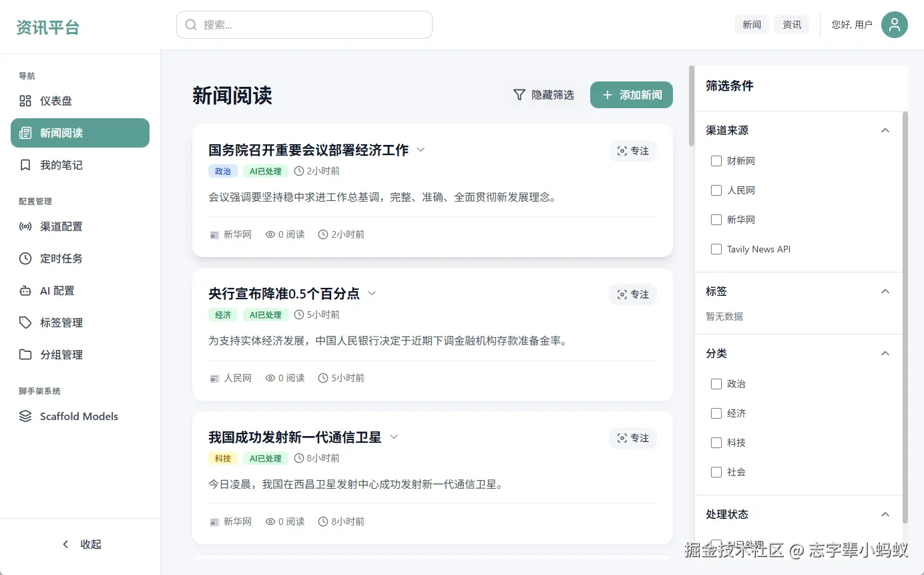
Task: Click the 资讯平台 logo text
Action: [x=48, y=27]
